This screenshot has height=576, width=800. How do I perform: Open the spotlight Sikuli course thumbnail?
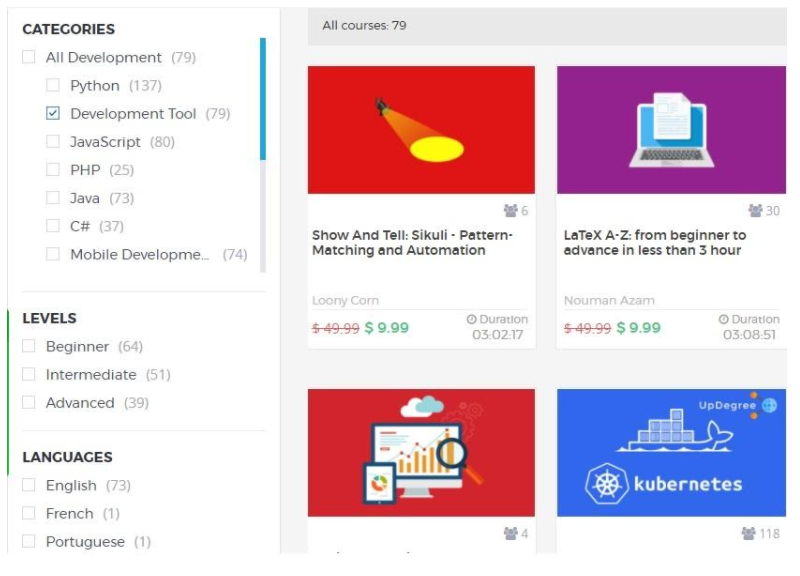coord(421,130)
